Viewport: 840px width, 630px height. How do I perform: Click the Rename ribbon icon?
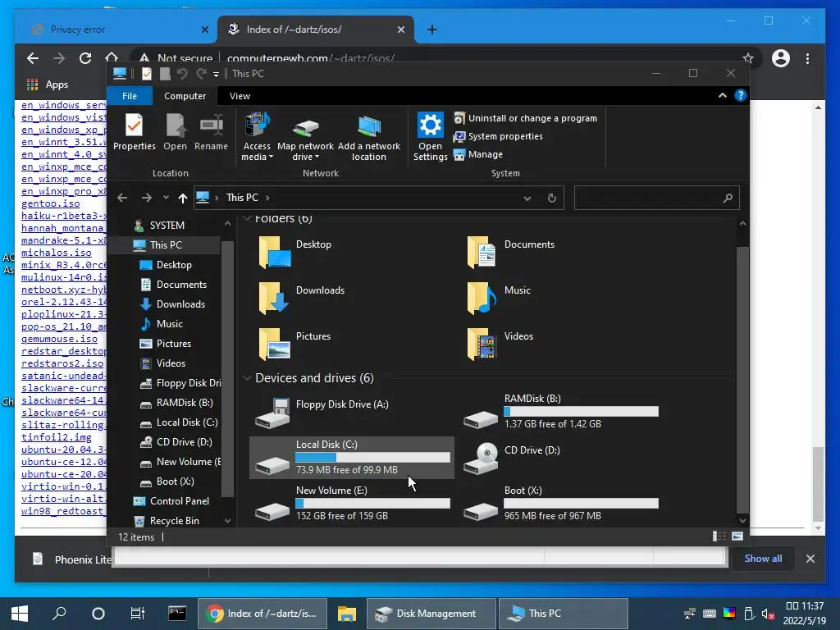point(211,132)
